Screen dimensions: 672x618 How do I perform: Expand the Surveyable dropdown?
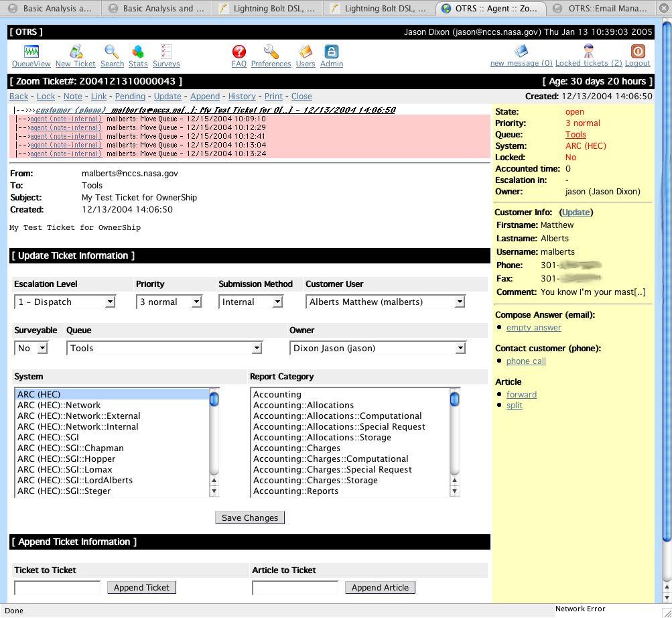[31, 349]
